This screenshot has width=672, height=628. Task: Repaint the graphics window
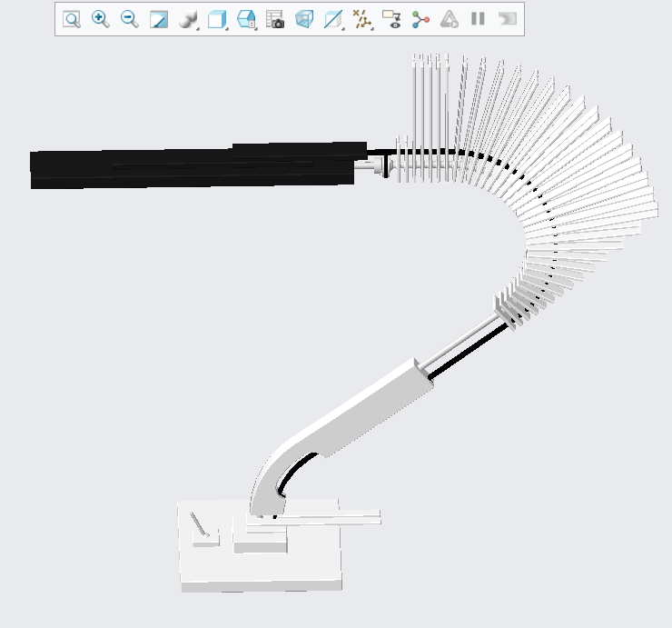click(159, 19)
